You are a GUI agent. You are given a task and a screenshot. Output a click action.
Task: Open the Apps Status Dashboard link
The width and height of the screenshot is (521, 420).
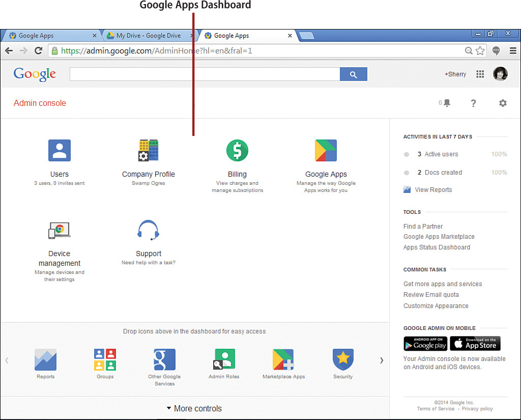437,247
